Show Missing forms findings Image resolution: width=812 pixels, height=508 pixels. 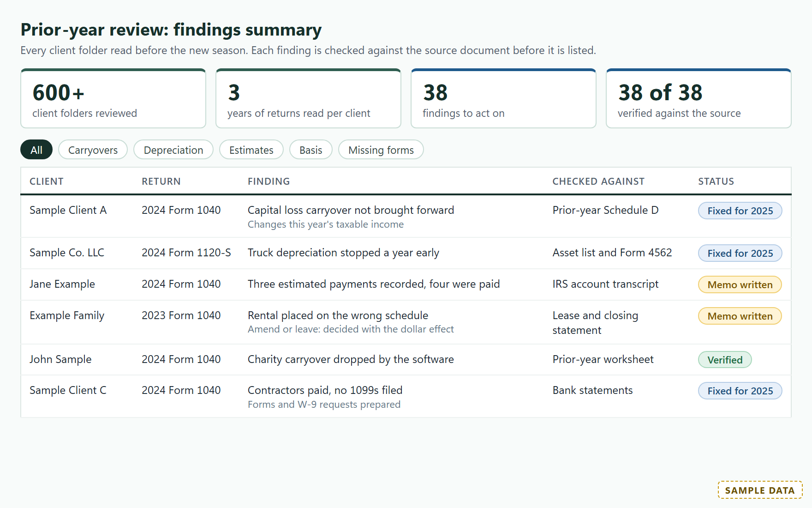click(381, 150)
